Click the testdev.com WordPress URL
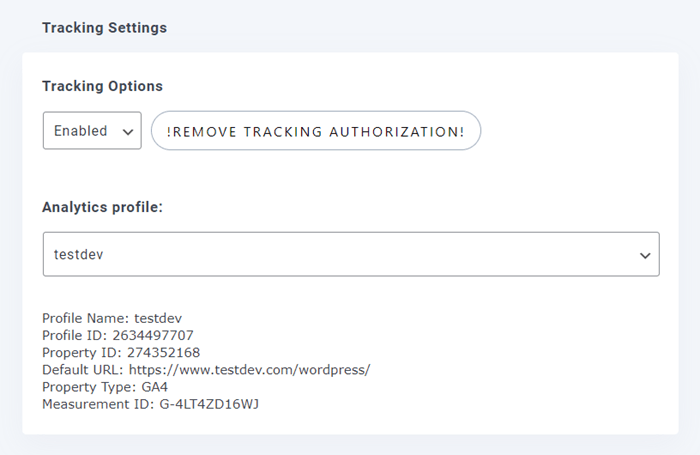Image resolution: width=700 pixels, height=455 pixels. coord(250,369)
